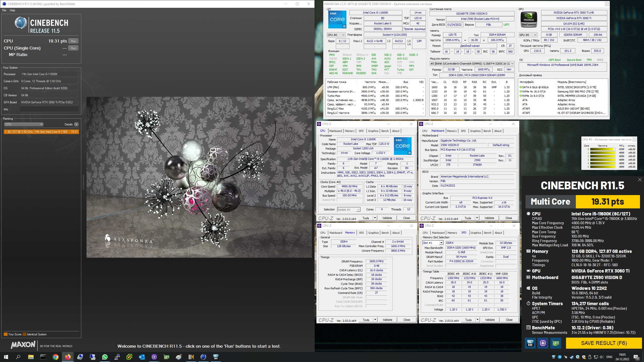644x362 pixels.
Task: Open File Explorer from the taskbar
Action: [x=31, y=357]
